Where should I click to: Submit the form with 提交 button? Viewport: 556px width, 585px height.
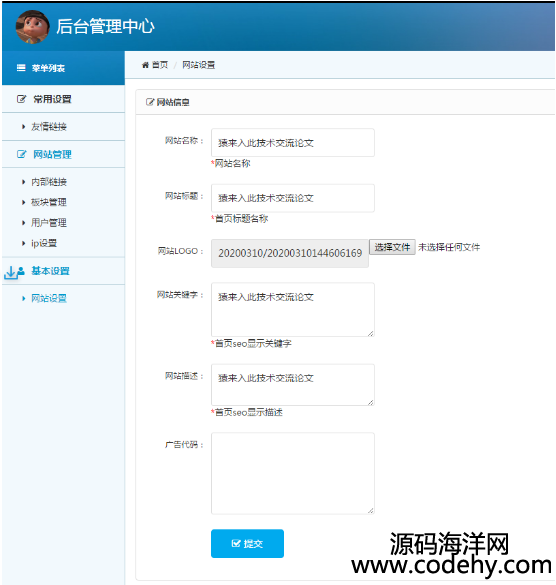coord(247,544)
